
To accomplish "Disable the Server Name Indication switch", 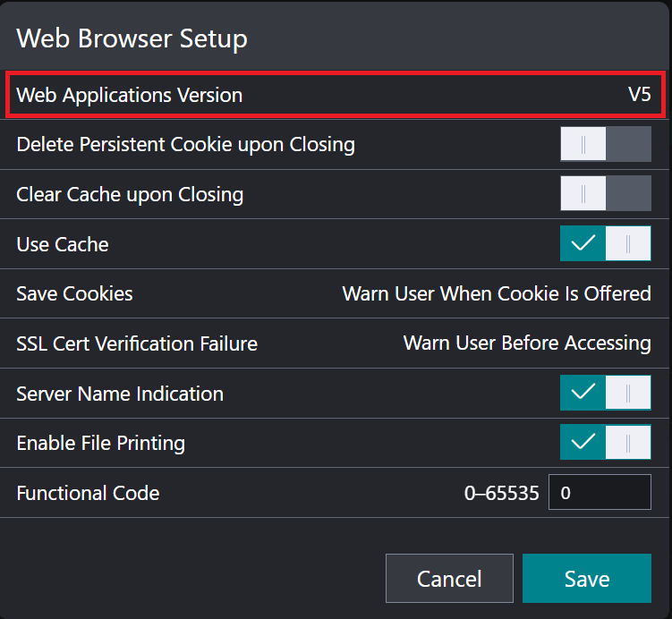I will (605, 394).
